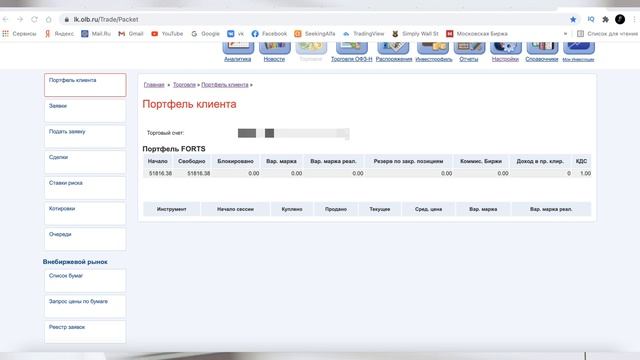Click the Блокировано column header

click(x=236, y=161)
